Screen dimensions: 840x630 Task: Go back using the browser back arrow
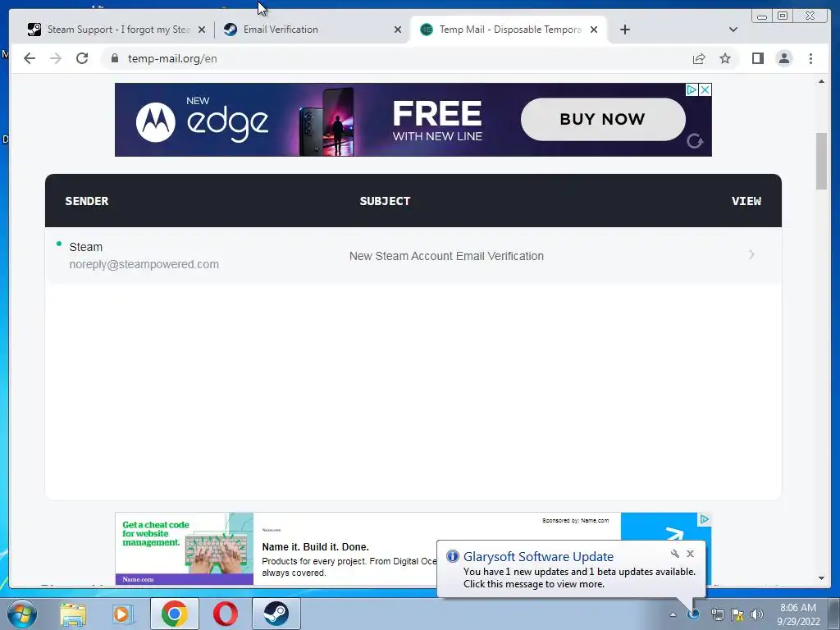[x=30, y=58]
